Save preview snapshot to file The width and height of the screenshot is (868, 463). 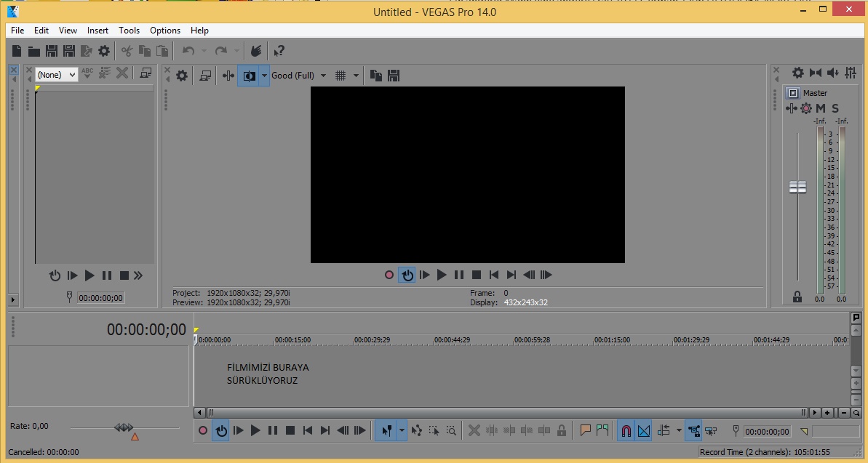pyautogui.click(x=394, y=76)
